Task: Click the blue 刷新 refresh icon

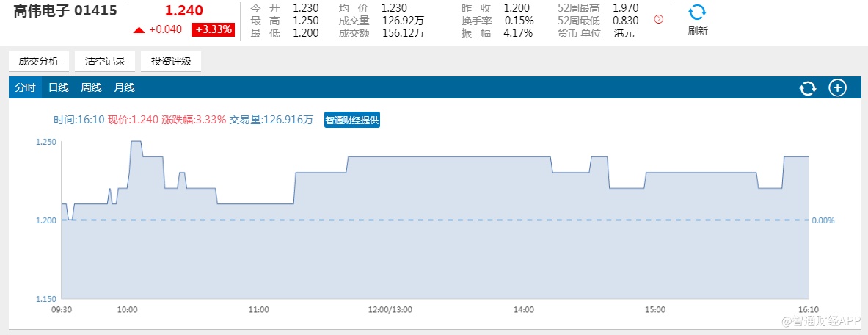Action: 697,12
